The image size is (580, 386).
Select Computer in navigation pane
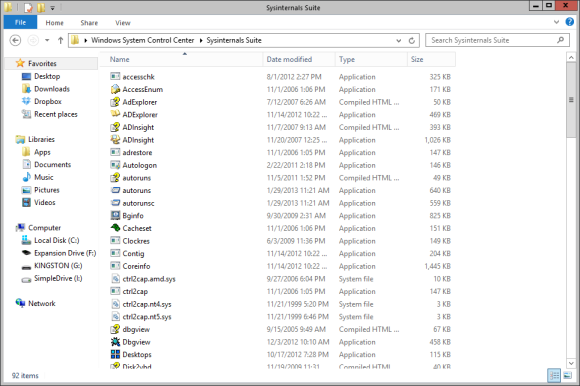[x=44, y=228]
